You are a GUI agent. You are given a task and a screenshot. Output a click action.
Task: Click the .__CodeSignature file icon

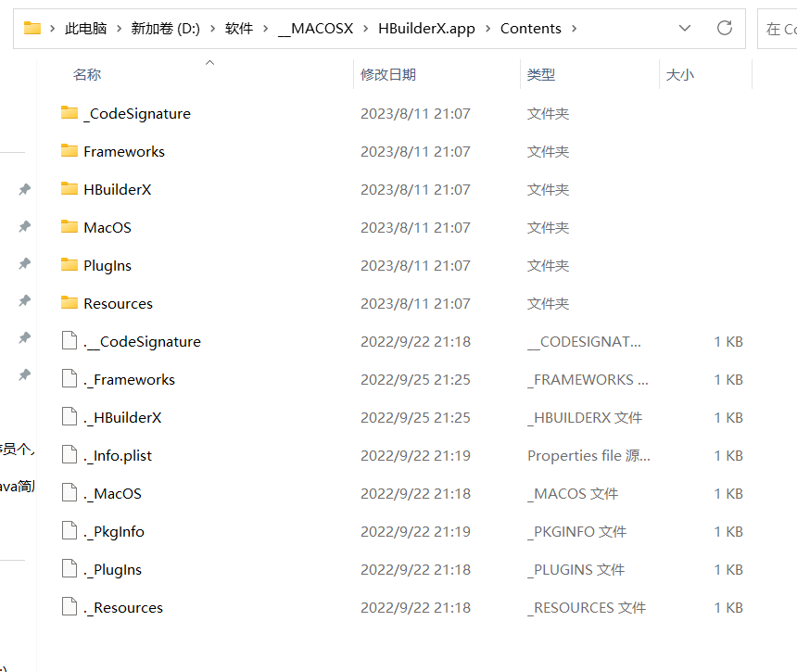(70, 340)
